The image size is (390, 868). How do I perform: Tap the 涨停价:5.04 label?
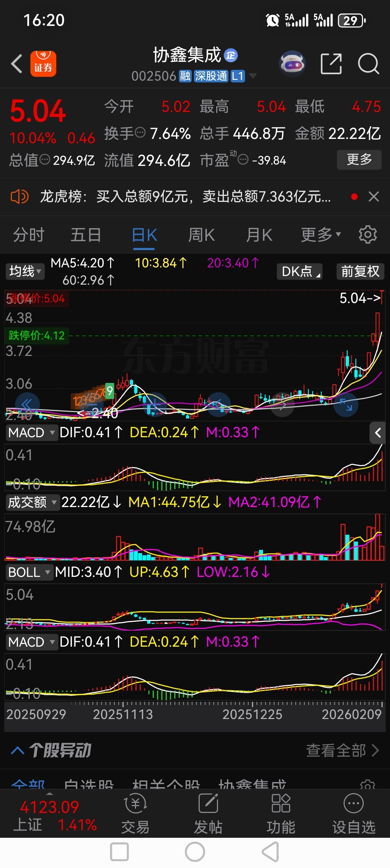click(37, 298)
